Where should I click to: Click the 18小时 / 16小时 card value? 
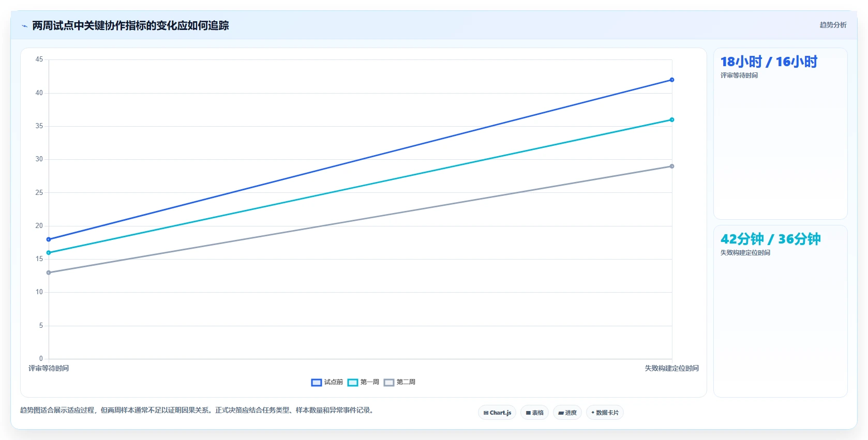(769, 62)
